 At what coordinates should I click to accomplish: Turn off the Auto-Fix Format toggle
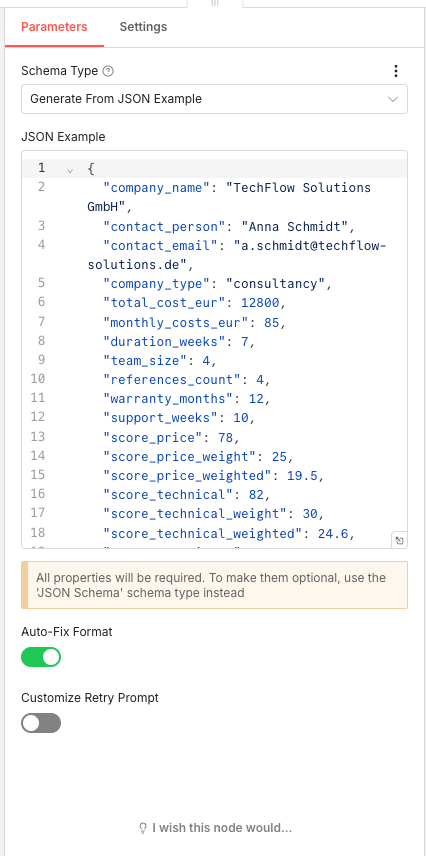coord(41,657)
